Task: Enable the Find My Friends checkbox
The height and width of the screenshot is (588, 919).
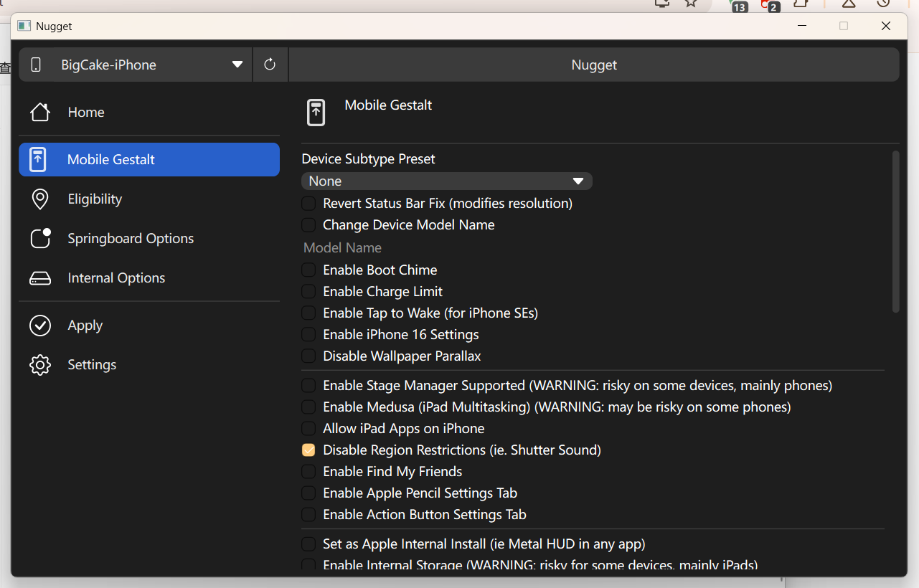Action: tap(308, 472)
